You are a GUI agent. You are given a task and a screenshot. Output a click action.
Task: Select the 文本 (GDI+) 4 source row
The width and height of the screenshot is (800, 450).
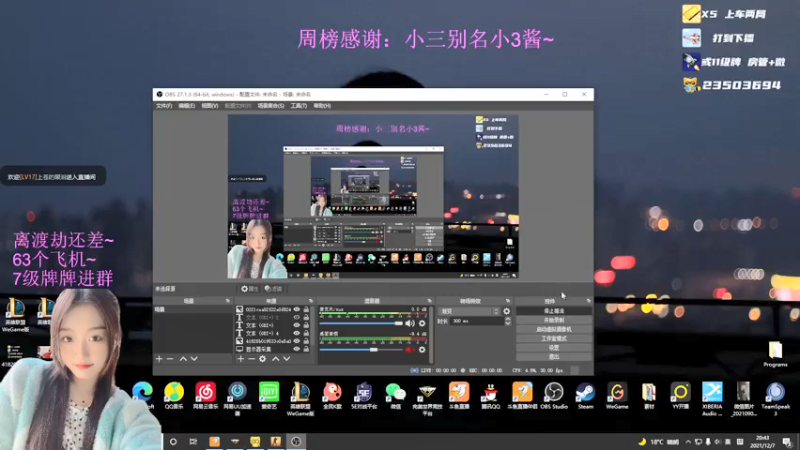tap(273, 333)
